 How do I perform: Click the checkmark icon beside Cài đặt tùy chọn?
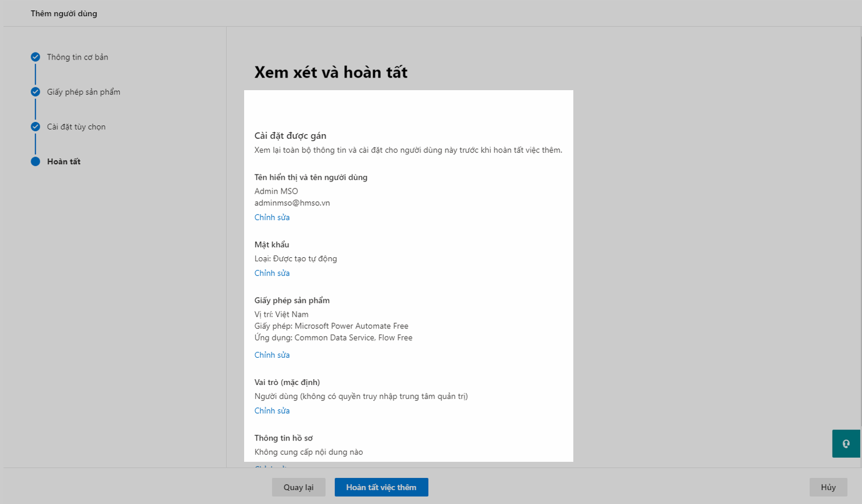click(35, 127)
